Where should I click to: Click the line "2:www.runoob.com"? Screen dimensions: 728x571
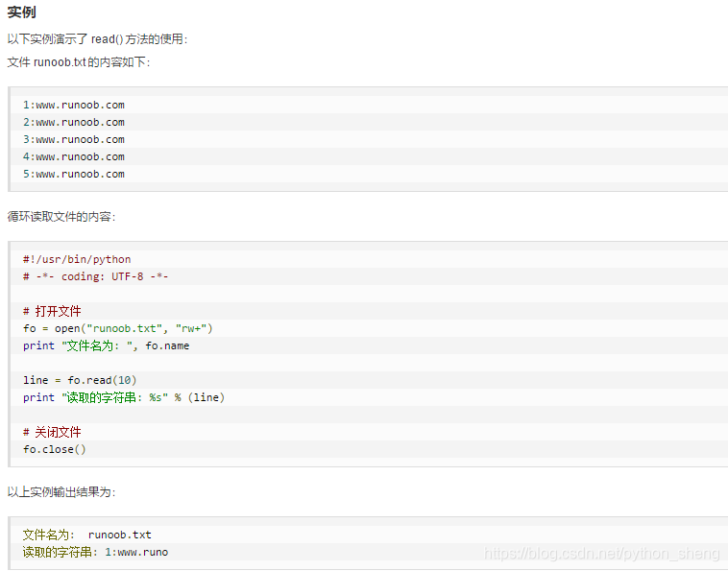click(74, 122)
